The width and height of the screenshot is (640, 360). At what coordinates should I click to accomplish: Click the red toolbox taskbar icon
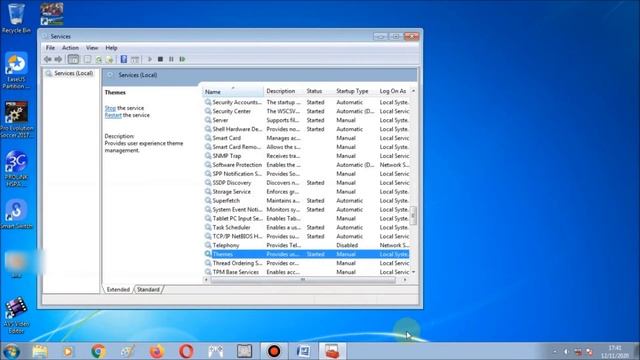coord(332,351)
